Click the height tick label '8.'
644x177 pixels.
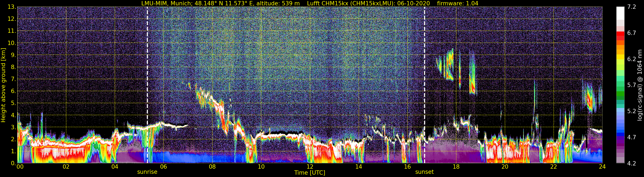pos(13,67)
